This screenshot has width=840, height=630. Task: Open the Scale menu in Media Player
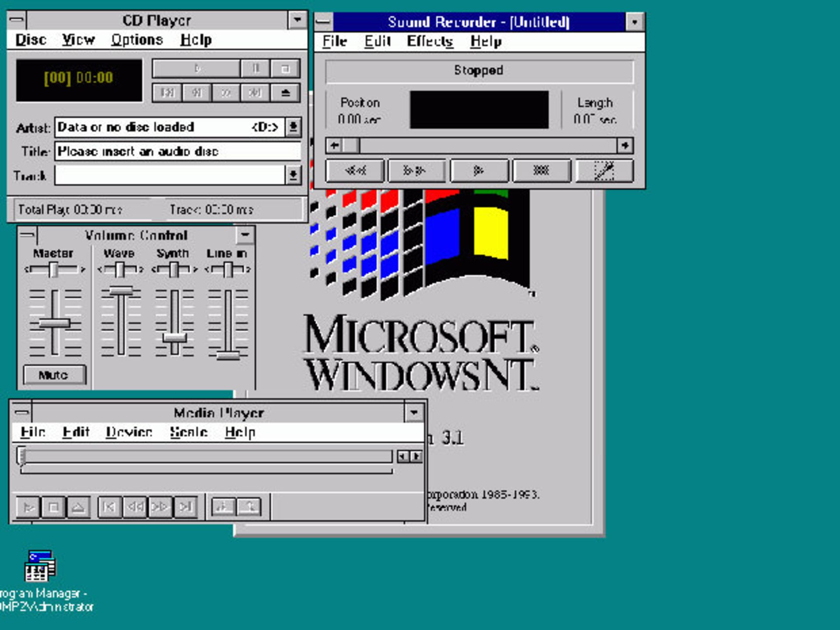[x=189, y=431]
